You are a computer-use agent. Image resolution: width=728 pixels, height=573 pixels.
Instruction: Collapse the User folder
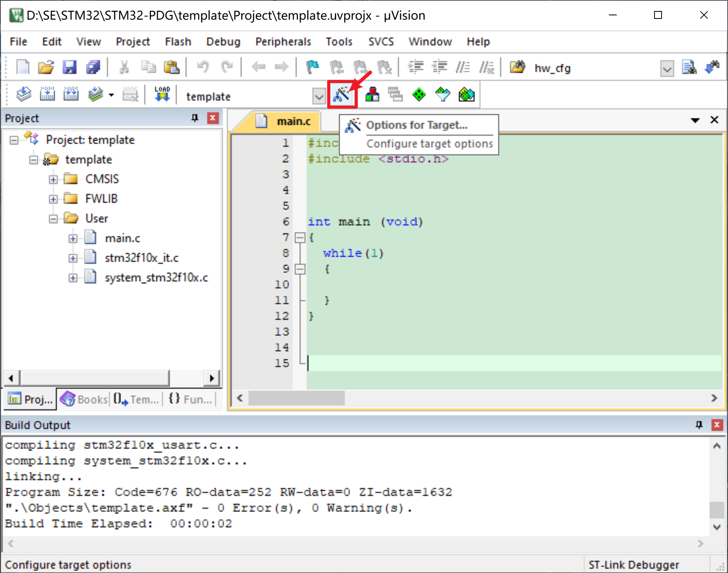tap(53, 219)
